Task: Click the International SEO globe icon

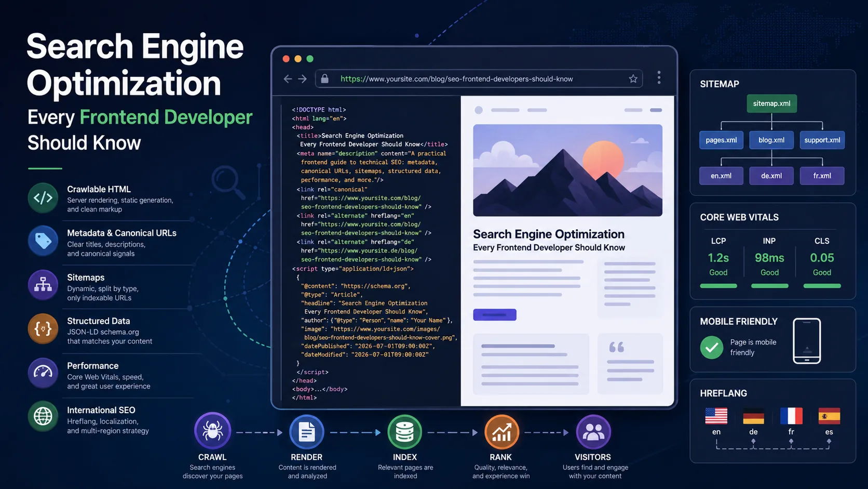Action: [43, 416]
